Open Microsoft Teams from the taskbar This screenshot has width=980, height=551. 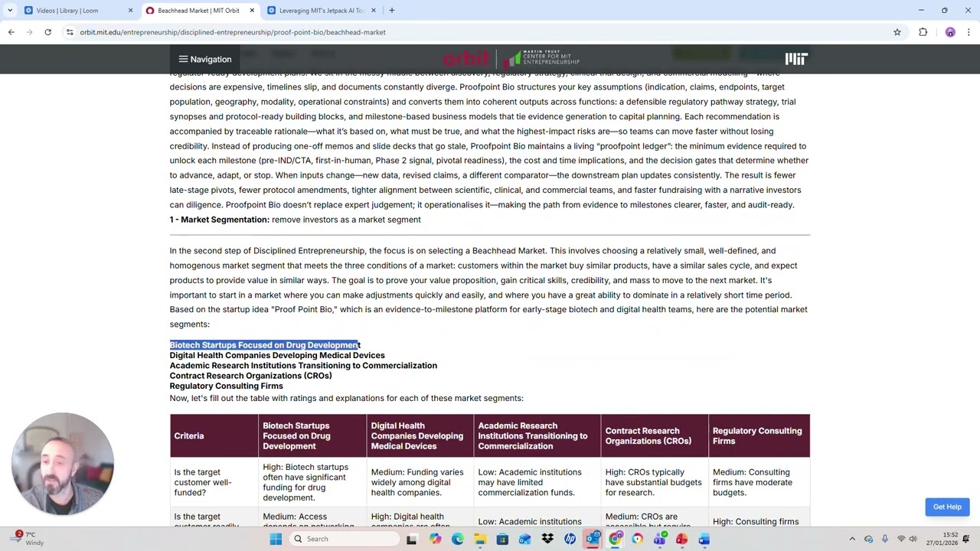pyautogui.click(x=660, y=539)
